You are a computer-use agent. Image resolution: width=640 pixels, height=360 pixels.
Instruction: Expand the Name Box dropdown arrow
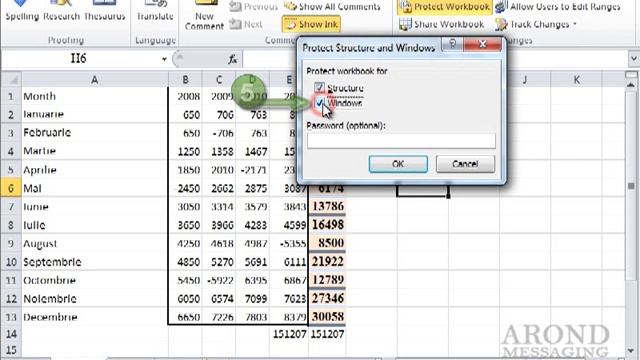click(164, 59)
